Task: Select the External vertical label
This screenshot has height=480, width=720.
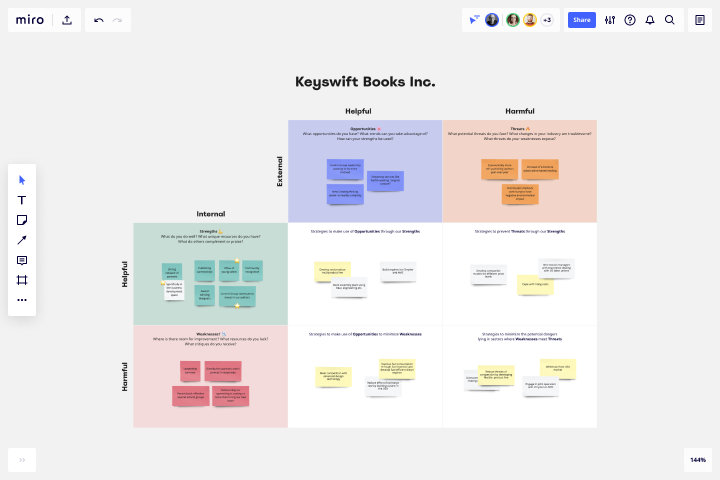Action: (280, 171)
